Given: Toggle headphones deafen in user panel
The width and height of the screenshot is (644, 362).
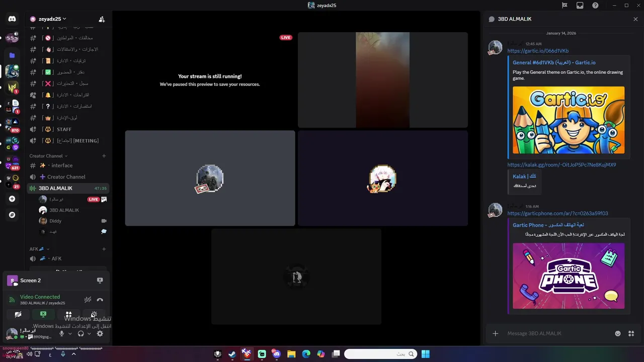Looking at the screenshot, I should [80, 333].
